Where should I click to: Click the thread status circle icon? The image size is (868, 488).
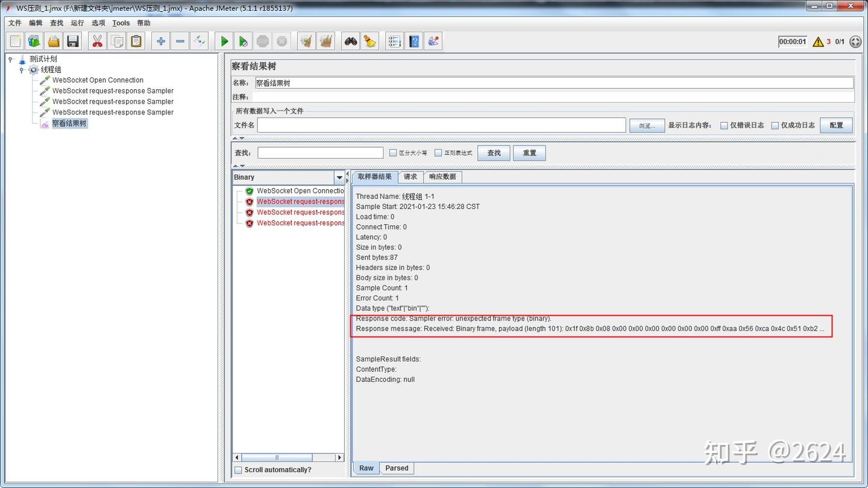pyautogui.click(x=855, y=42)
